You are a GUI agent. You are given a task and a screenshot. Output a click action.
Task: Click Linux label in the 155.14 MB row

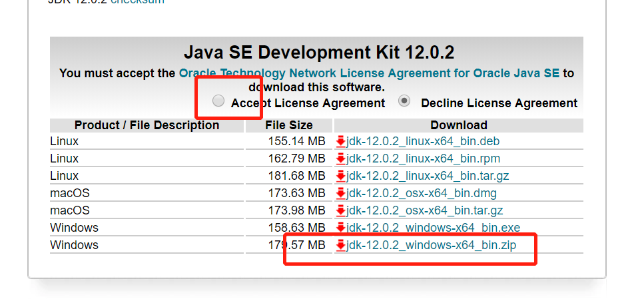click(x=64, y=142)
